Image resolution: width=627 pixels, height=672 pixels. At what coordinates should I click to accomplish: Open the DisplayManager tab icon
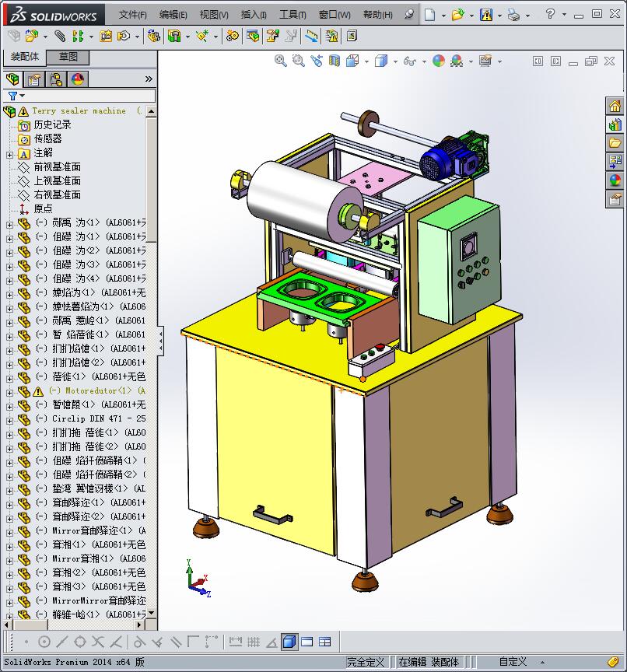(78, 79)
